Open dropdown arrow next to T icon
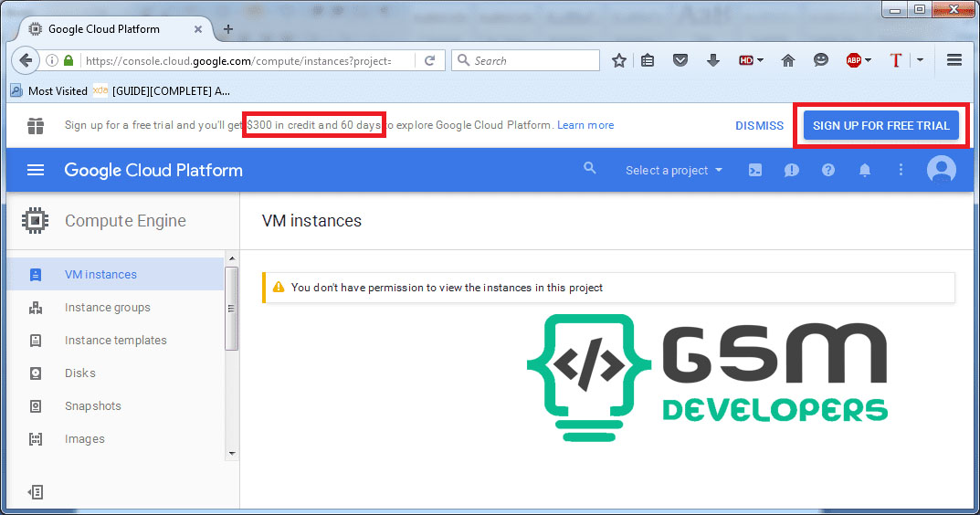 click(920, 60)
